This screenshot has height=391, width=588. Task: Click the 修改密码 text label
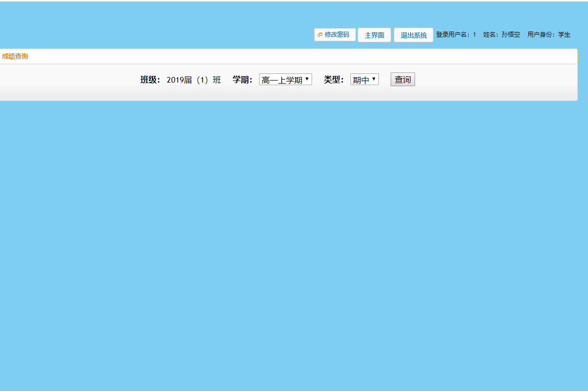338,34
